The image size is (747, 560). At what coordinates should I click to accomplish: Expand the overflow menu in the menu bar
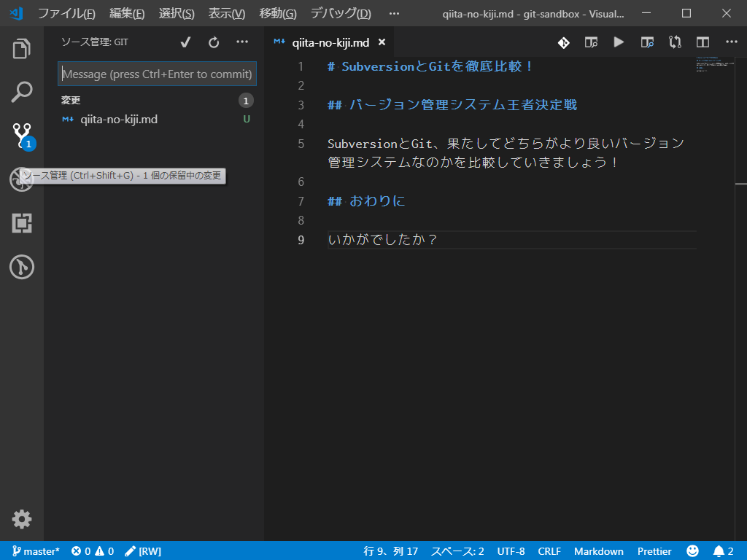[394, 13]
